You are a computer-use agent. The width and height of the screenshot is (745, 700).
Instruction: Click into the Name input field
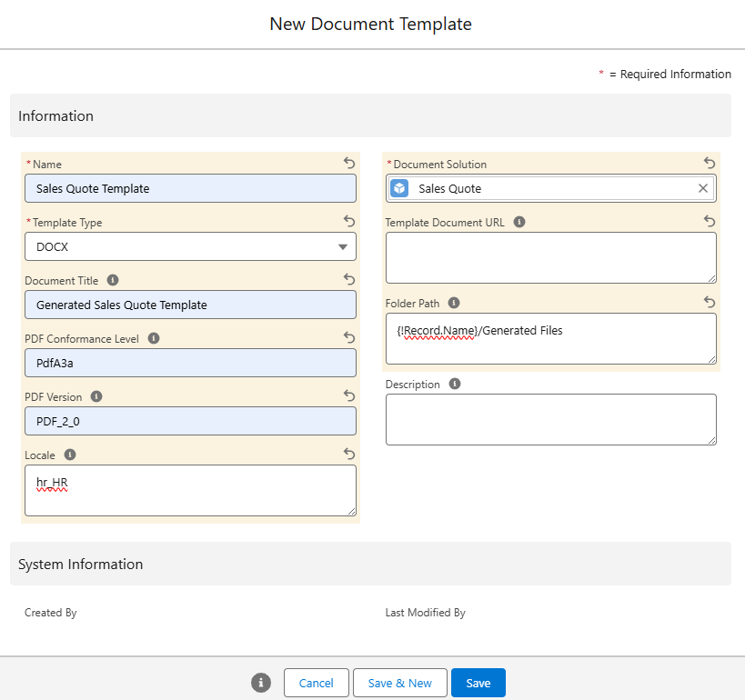(190, 188)
